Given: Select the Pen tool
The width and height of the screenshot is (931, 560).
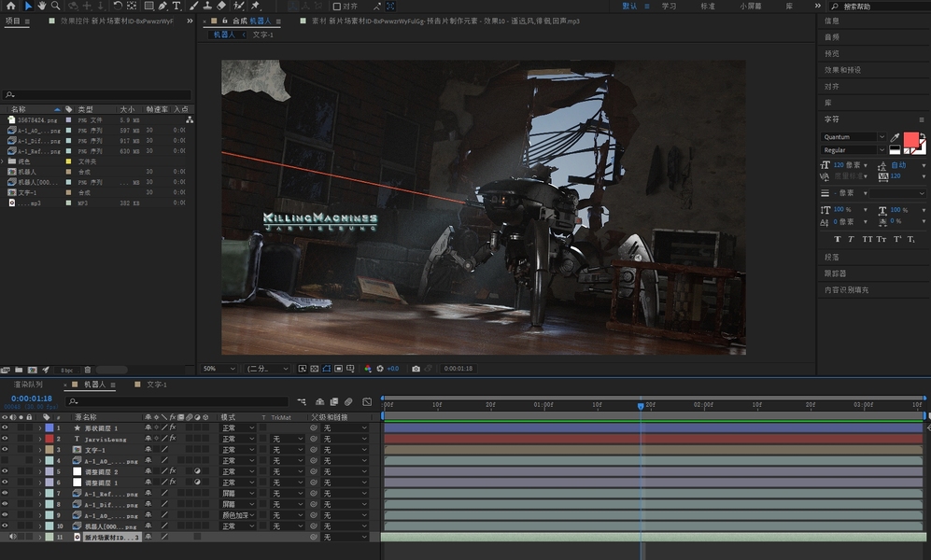Looking at the screenshot, I should [x=162, y=6].
